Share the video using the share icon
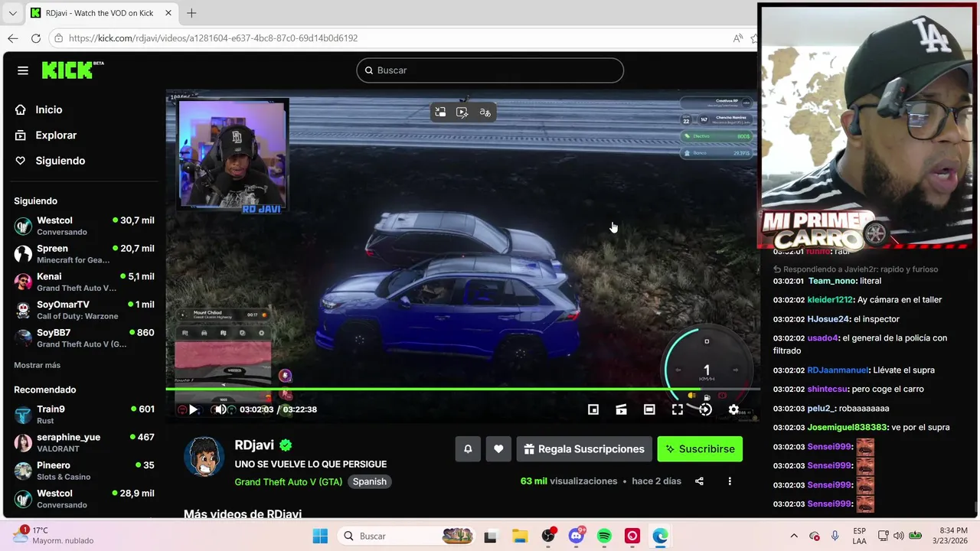Image resolution: width=980 pixels, height=551 pixels. click(x=699, y=481)
